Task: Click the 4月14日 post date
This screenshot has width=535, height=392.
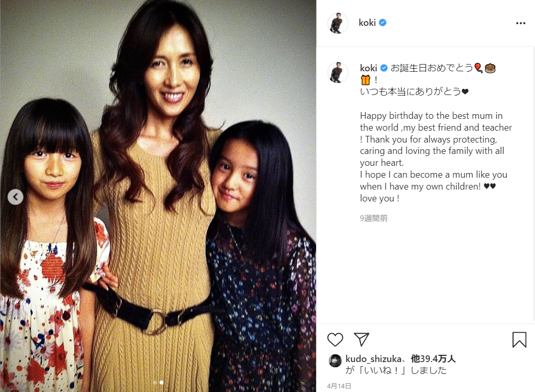Action: coord(339,386)
